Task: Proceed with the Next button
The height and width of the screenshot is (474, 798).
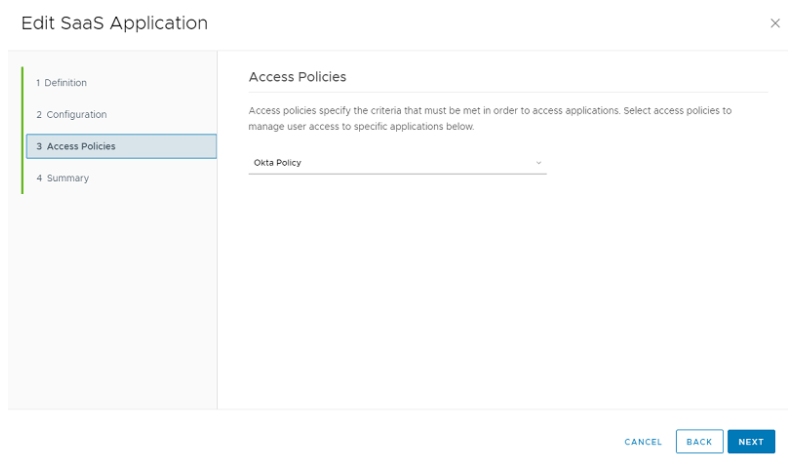Action: click(x=751, y=442)
